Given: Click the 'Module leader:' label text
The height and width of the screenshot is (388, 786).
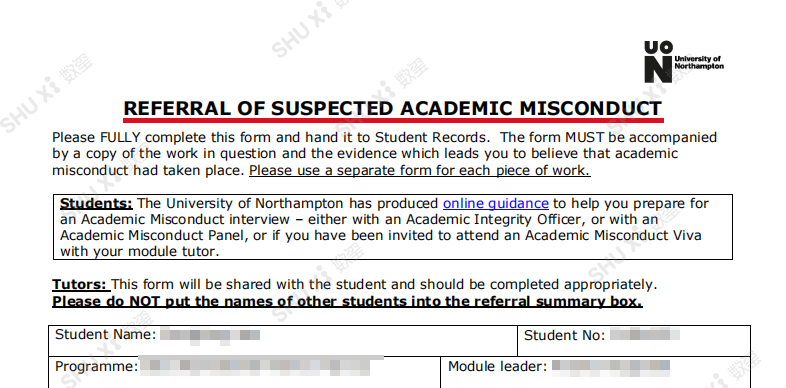Looking at the screenshot, I should 497,367.
